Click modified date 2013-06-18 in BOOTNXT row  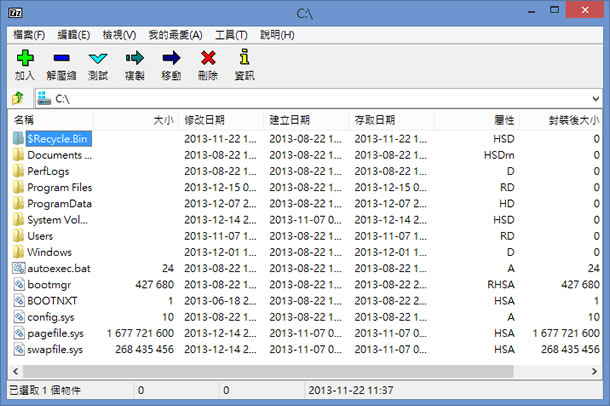coord(220,301)
